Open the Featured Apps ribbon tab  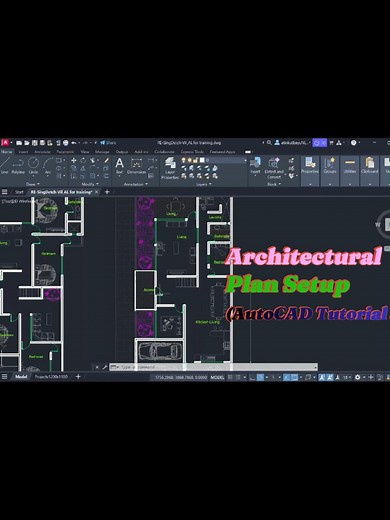pos(222,152)
